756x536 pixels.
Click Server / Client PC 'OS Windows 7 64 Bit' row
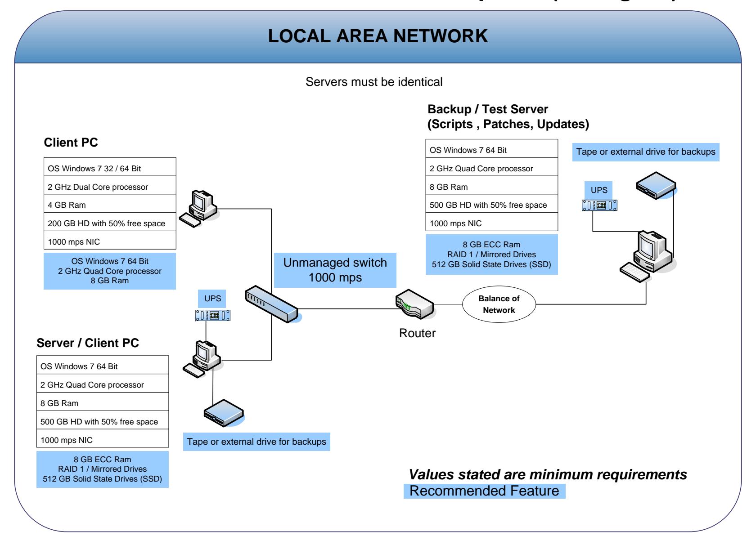click(103, 365)
